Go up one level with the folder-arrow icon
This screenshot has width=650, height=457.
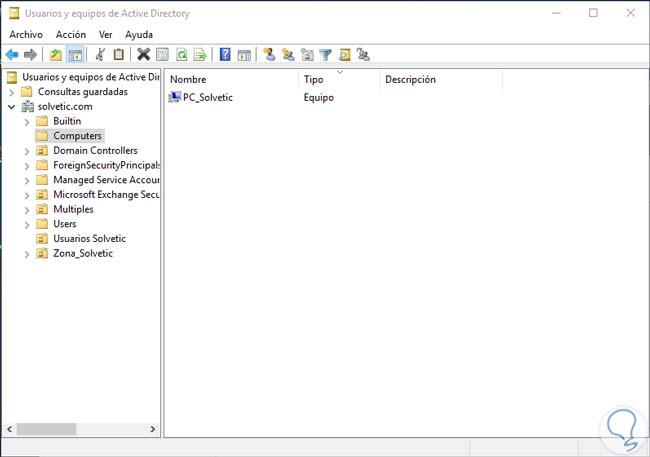pyautogui.click(x=56, y=54)
